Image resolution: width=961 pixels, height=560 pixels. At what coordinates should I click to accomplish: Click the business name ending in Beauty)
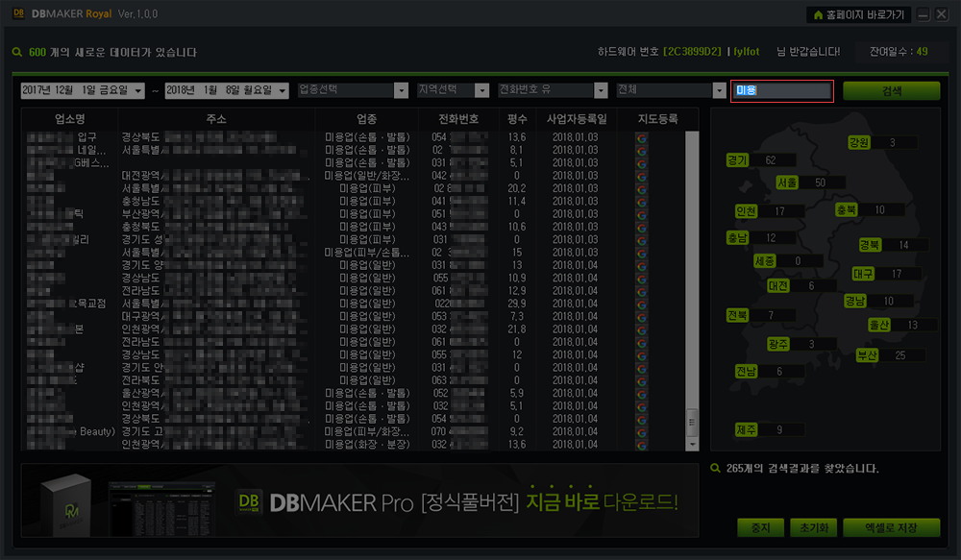pos(70,431)
